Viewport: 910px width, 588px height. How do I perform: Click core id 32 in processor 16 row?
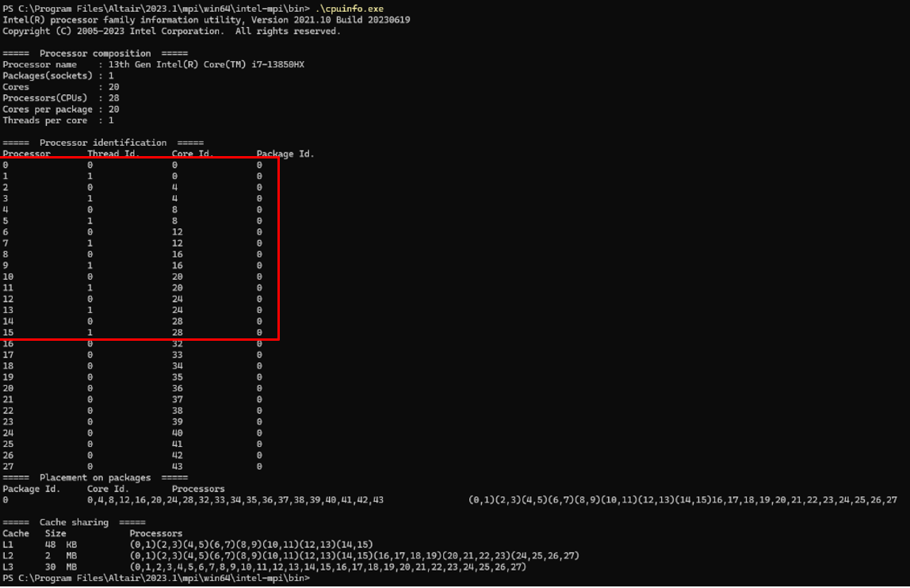[x=177, y=344]
